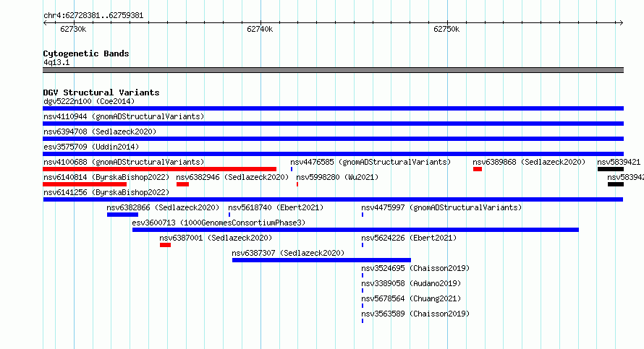Click the 62730k ruler tick label
Viewport: 644px width, 349px height.
click(x=73, y=29)
